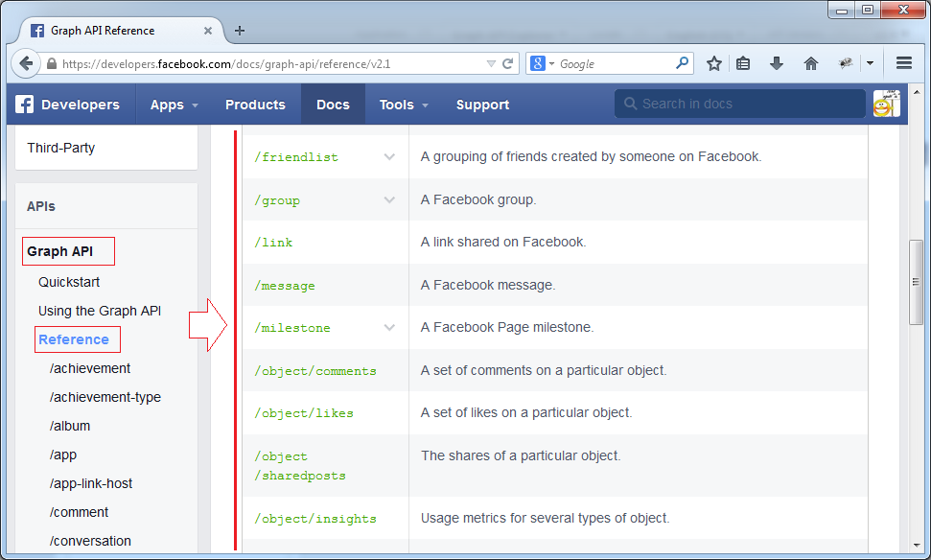Click the extension icon beside home
This screenshot has width=931, height=560.
pos(846,63)
